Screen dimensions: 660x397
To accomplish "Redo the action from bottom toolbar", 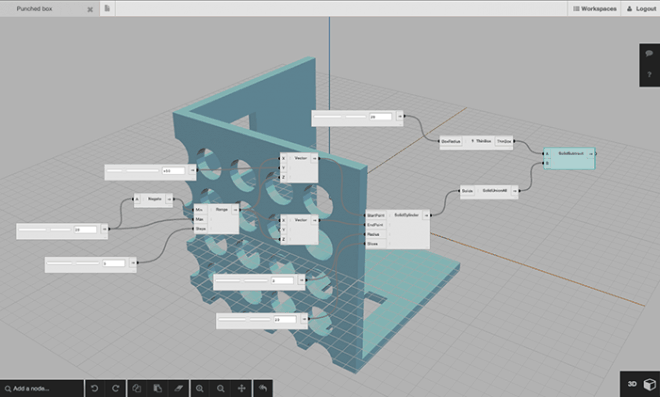I will (x=115, y=388).
